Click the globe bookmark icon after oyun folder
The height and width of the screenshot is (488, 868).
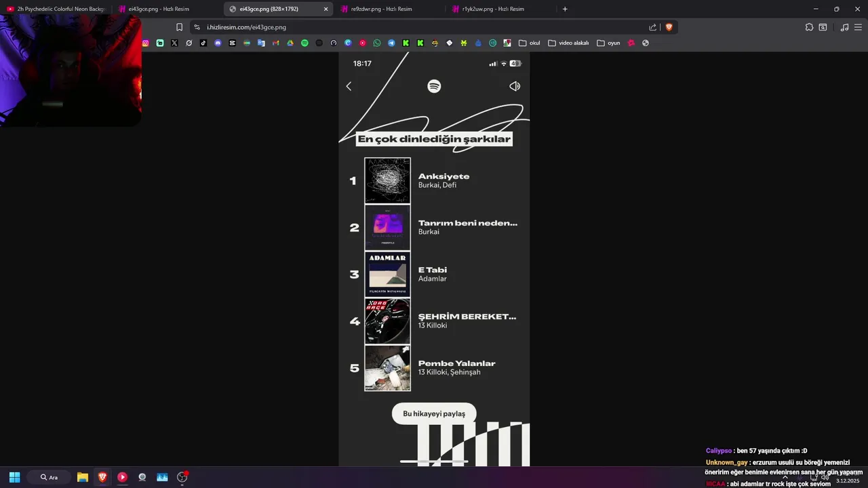point(646,43)
